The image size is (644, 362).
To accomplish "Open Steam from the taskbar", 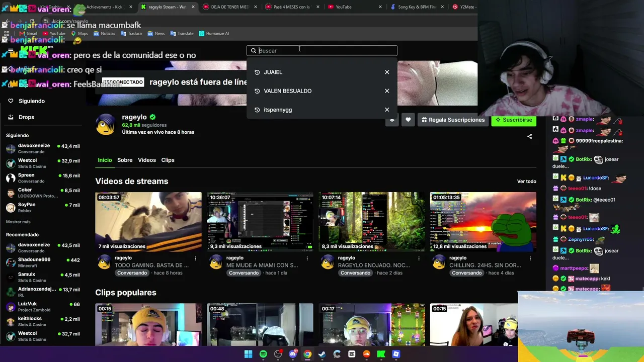I will click(322, 354).
